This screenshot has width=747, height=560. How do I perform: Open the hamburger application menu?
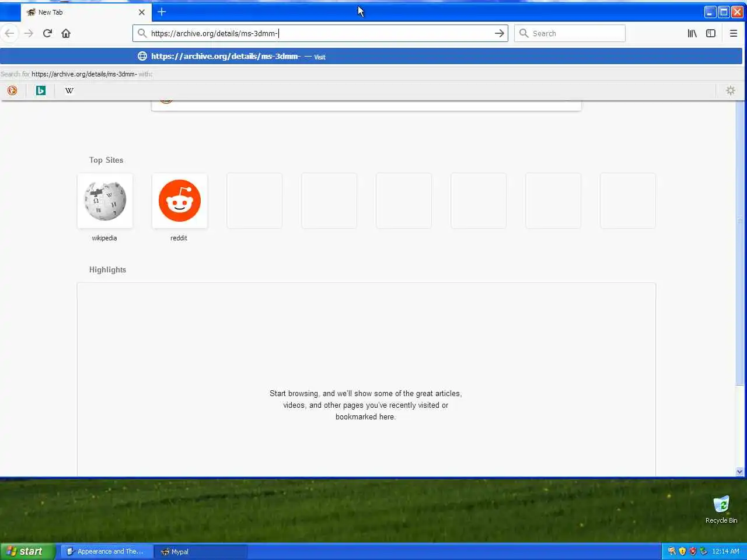734,33
